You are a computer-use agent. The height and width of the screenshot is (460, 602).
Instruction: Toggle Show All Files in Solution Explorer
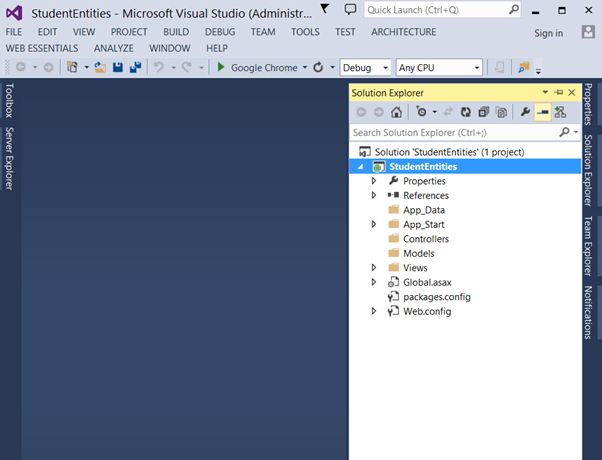coord(501,112)
